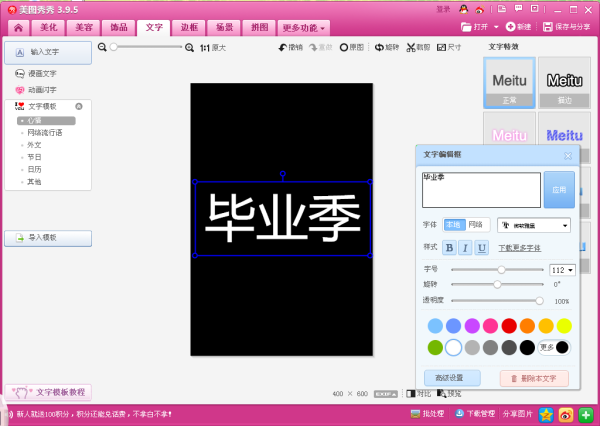The image size is (600, 426).
Task: Click the 旋转 rotation slider handle
Action: click(x=497, y=284)
